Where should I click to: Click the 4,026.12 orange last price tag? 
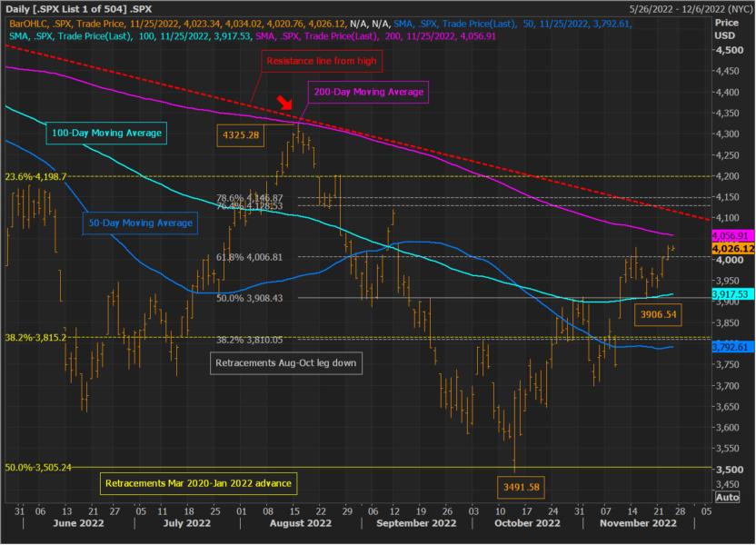tap(733, 249)
